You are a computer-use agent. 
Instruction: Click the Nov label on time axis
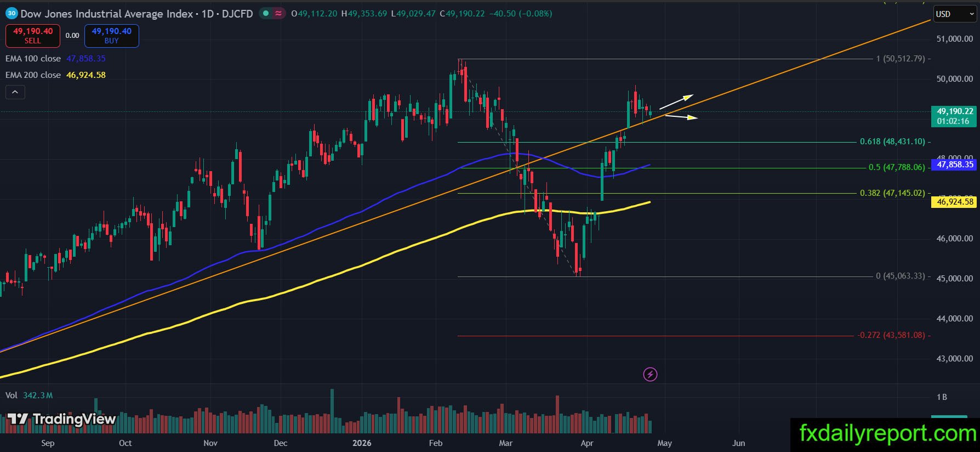tap(210, 443)
